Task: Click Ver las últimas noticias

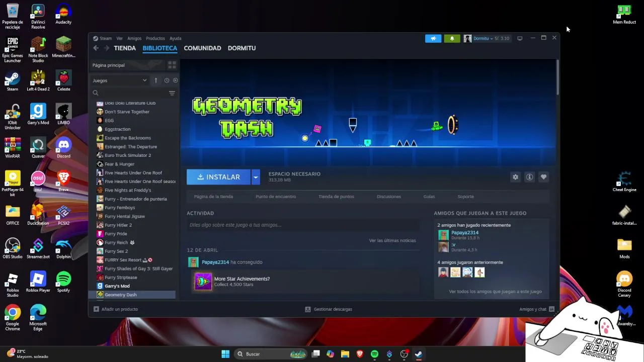Action: coord(392,240)
